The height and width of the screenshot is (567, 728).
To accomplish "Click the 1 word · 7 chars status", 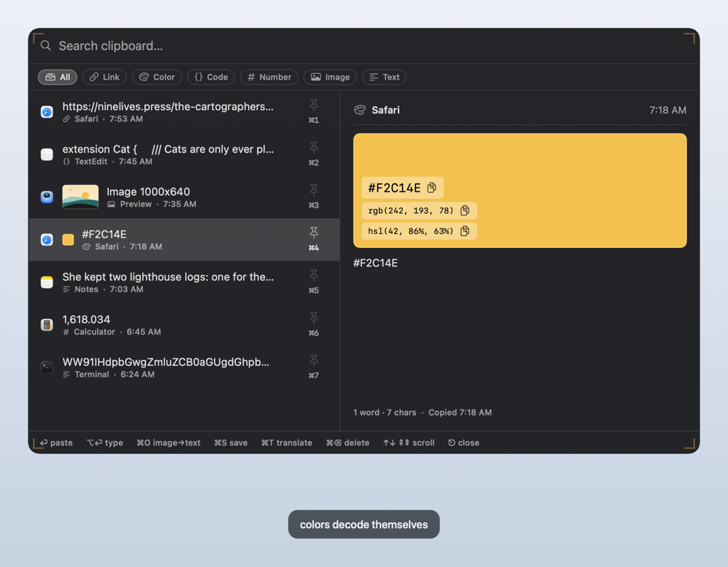I will [385, 413].
